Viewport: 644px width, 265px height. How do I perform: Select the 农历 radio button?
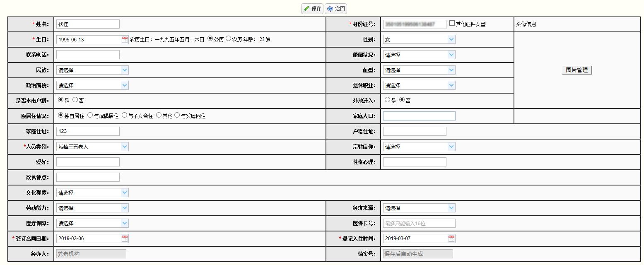coord(228,39)
